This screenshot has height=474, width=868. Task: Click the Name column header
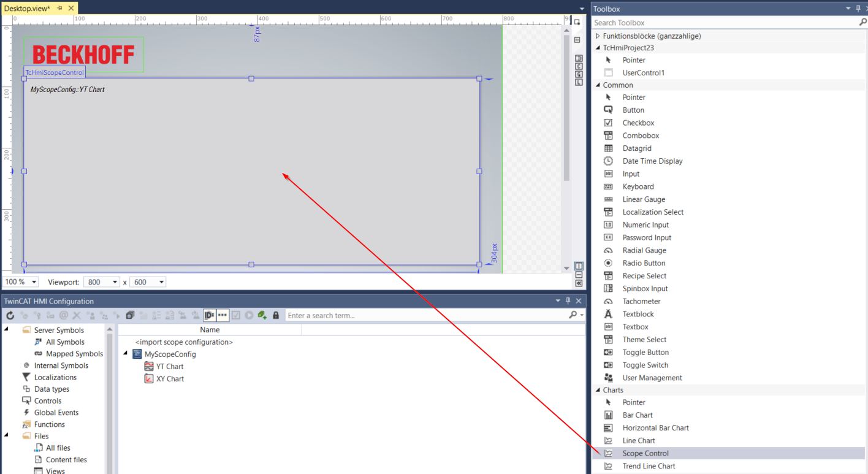coord(210,330)
